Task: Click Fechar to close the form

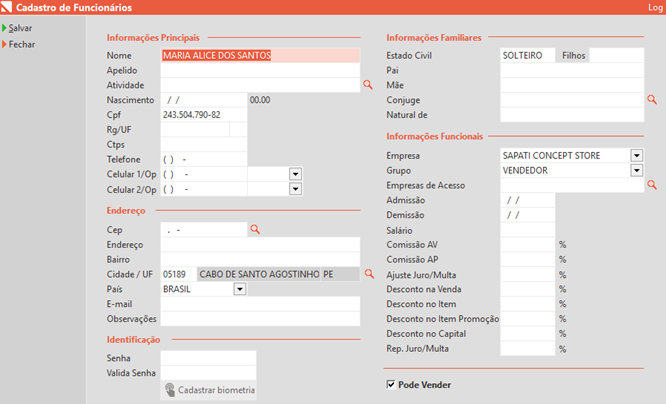Action: coord(22,44)
